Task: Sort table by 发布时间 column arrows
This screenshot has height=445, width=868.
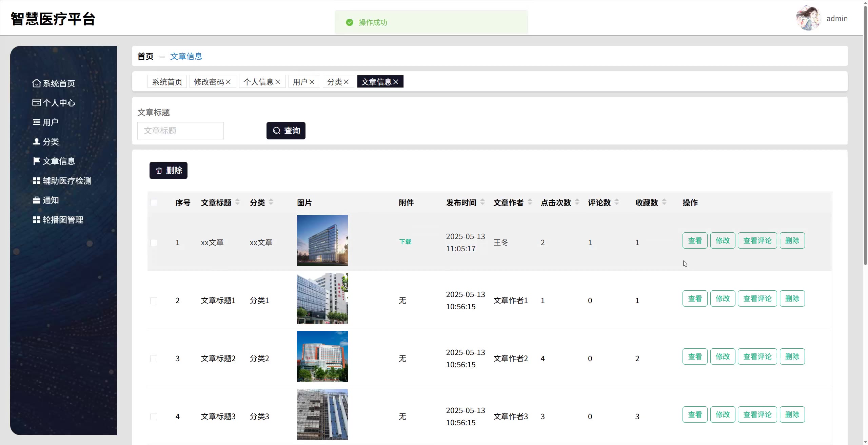Action: 482,202
